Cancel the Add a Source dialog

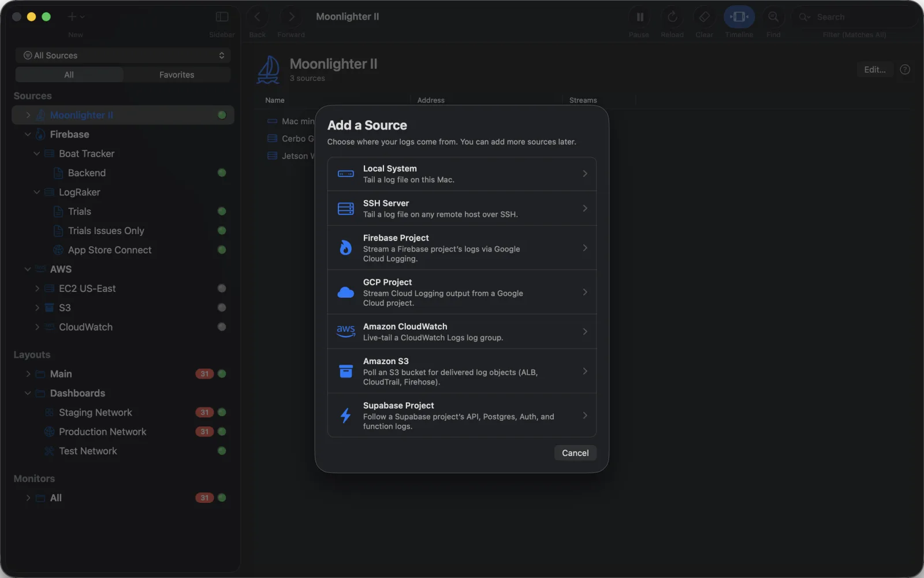[x=575, y=453]
